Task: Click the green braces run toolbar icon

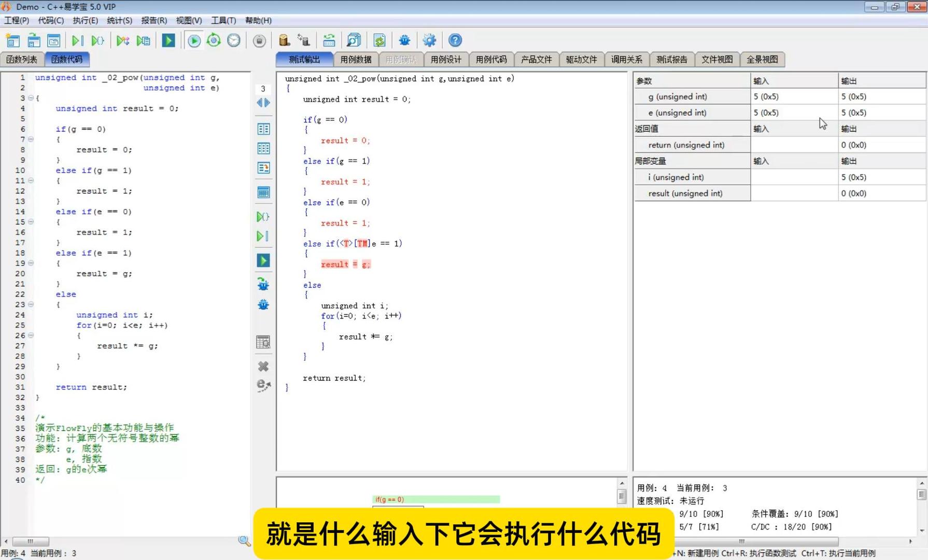Action: click(x=97, y=40)
